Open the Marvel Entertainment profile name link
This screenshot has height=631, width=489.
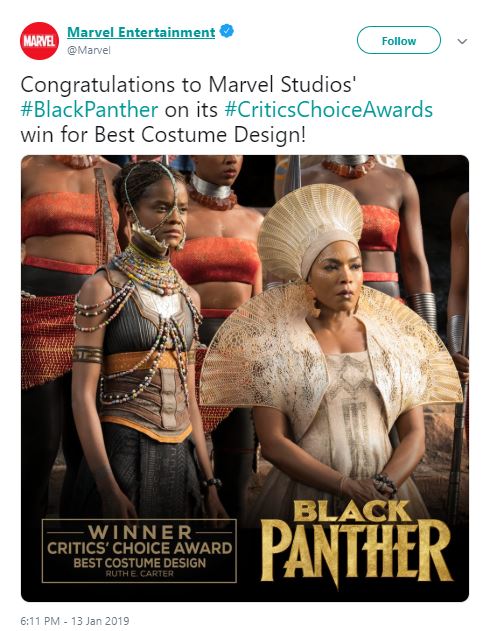coord(141,32)
